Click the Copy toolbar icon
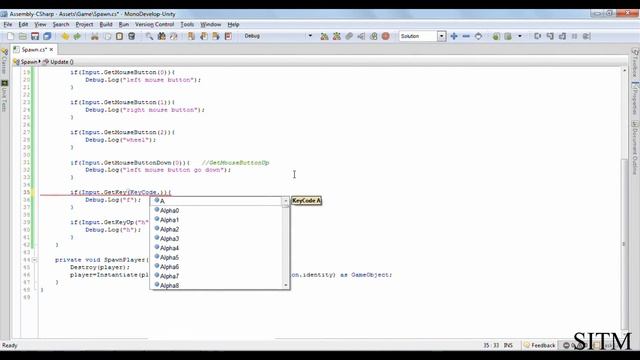The height and width of the screenshot is (360, 640). coord(107,36)
